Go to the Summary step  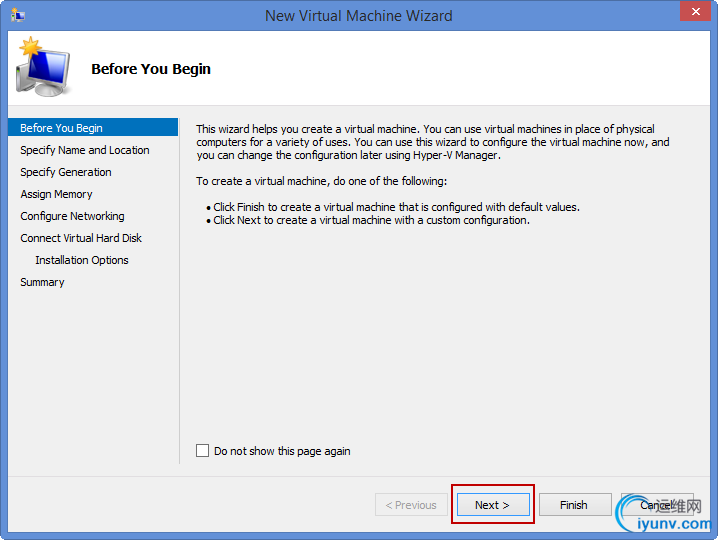42,282
